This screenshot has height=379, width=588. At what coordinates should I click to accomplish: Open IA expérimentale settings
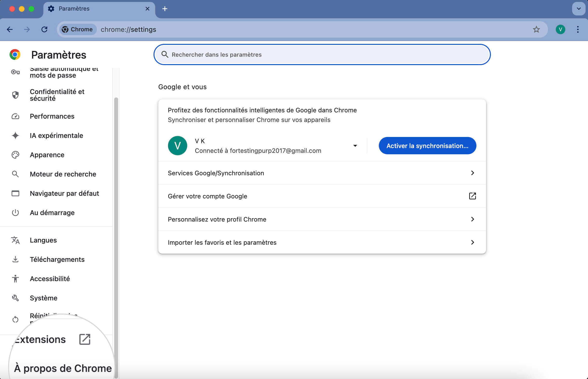56,135
